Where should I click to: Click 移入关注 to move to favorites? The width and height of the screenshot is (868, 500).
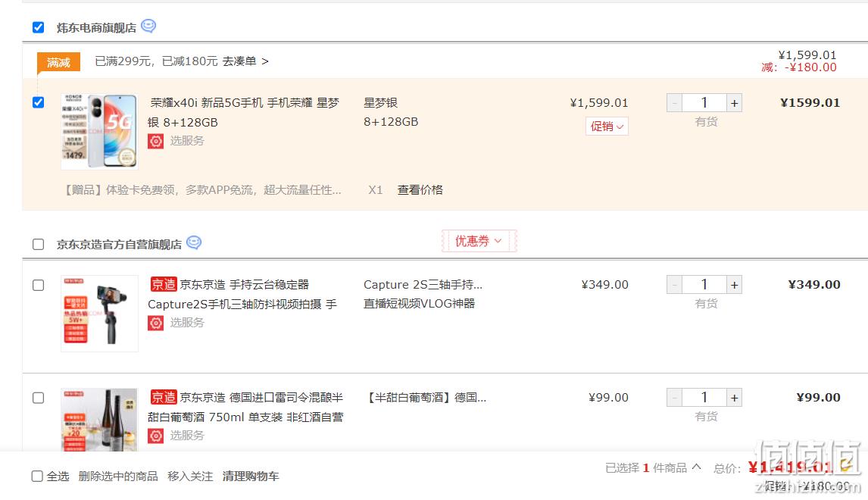pos(190,477)
